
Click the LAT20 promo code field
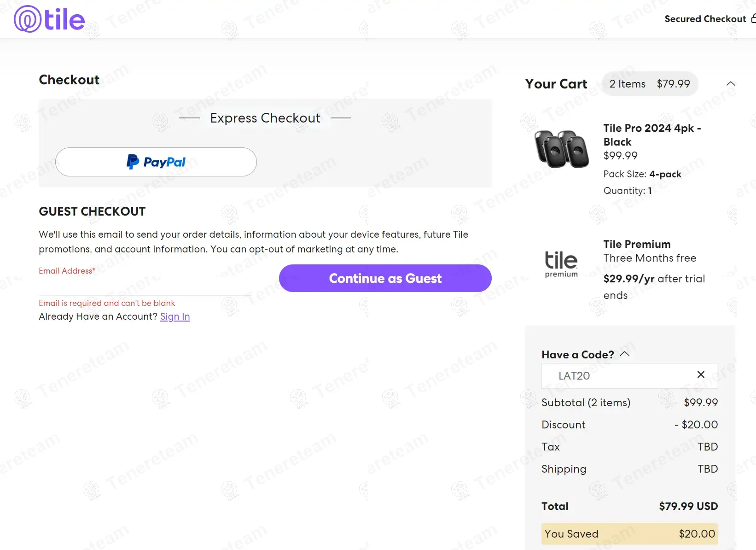point(617,376)
